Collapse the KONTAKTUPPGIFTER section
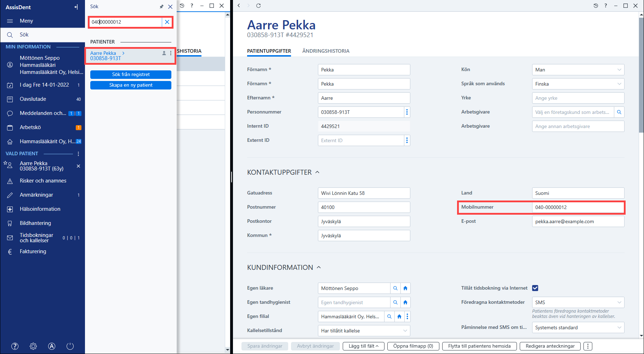Viewport: 644px width, 354px height. [x=318, y=172]
